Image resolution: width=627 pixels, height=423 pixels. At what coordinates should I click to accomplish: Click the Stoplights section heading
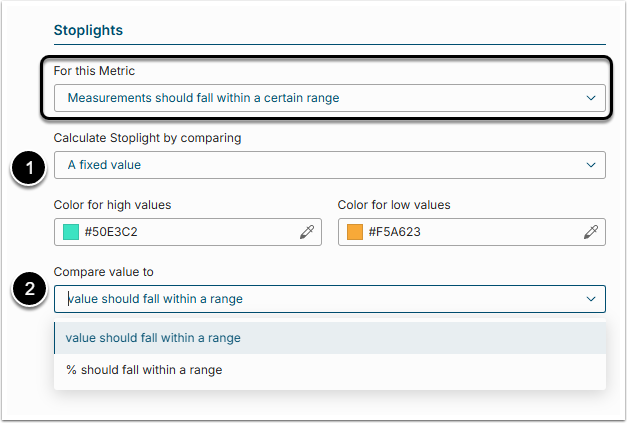click(x=88, y=30)
